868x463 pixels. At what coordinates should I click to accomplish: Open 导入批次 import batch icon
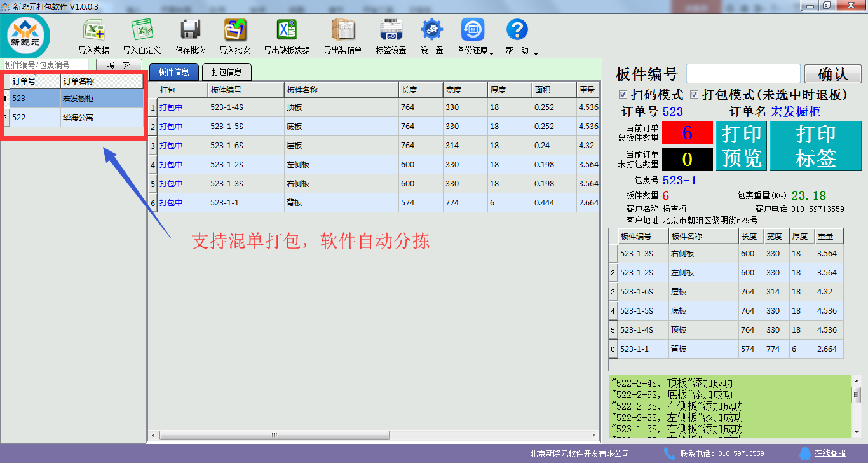click(235, 30)
